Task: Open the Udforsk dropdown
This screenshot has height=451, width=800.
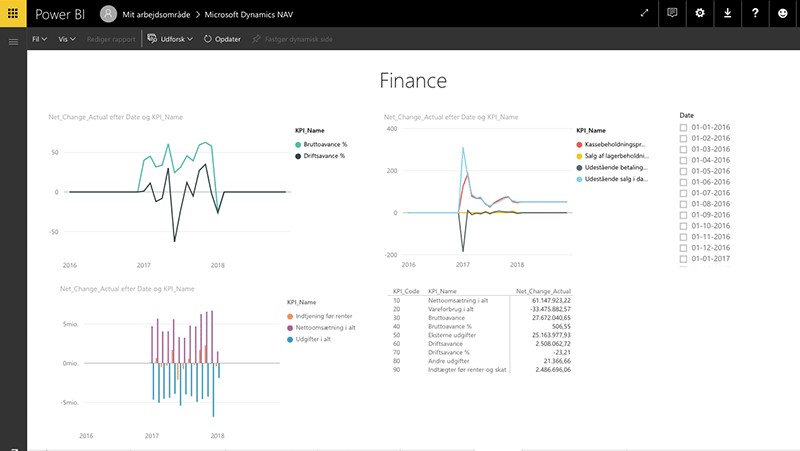Action: [170, 39]
